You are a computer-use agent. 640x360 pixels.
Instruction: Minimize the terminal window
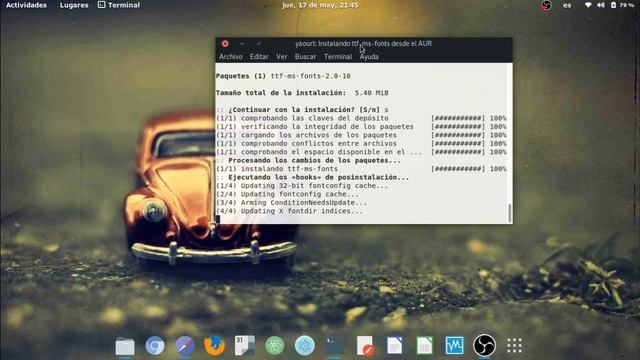click(242, 44)
